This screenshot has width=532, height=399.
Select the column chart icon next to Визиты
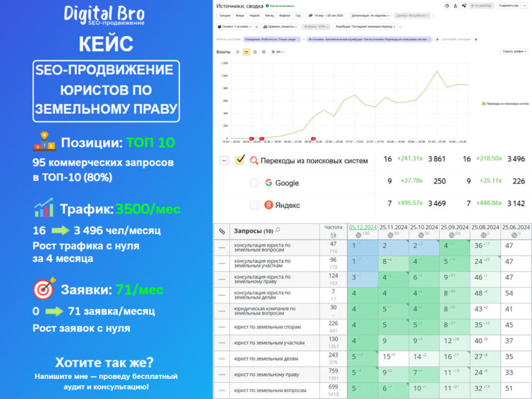pyautogui.click(x=264, y=52)
